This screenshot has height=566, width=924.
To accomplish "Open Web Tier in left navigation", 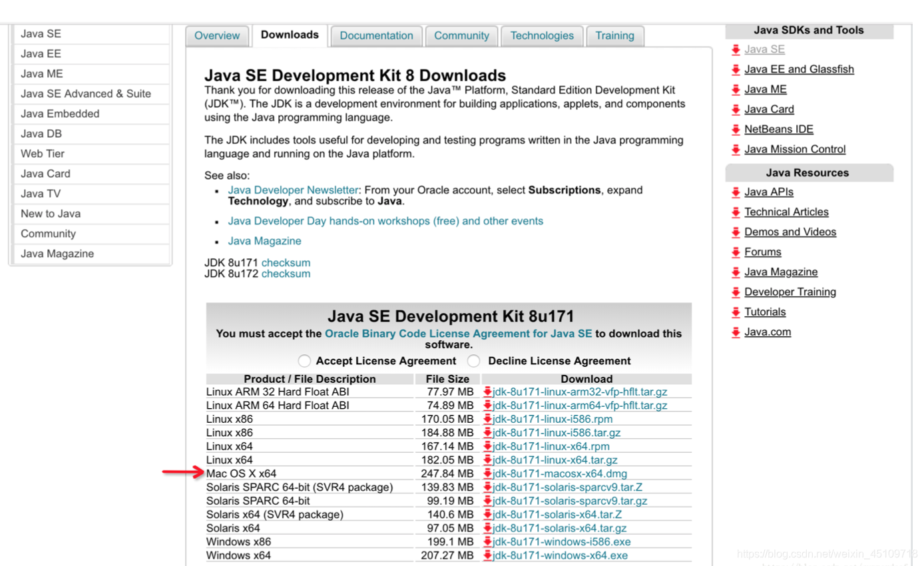I will [x=92, y=154].
